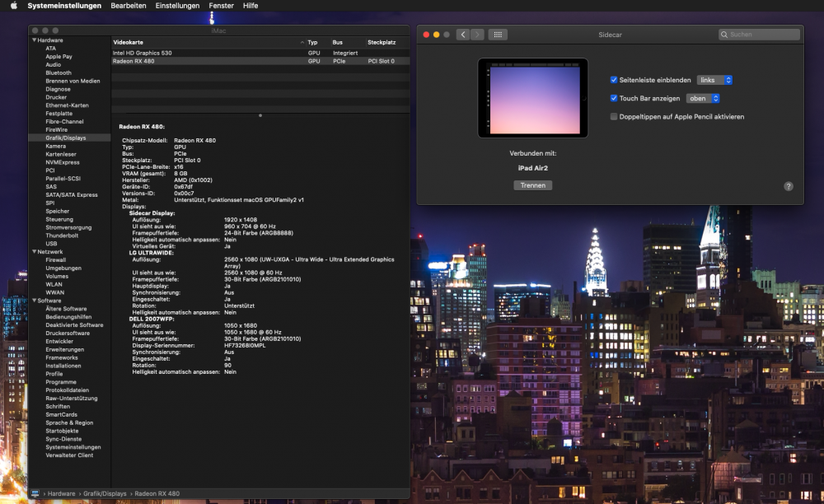
Task: Click the Suchen search field
Action: [x=759, y=35]
